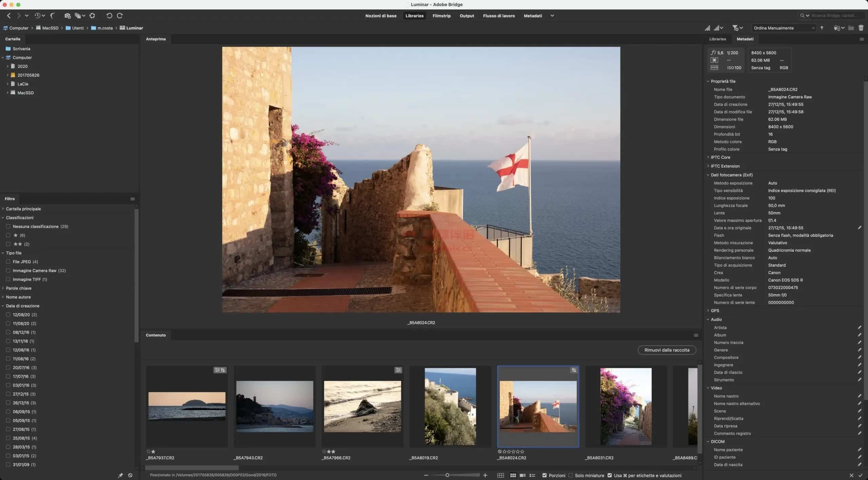Enable Solo miniature checkbox

click(571, 475)
